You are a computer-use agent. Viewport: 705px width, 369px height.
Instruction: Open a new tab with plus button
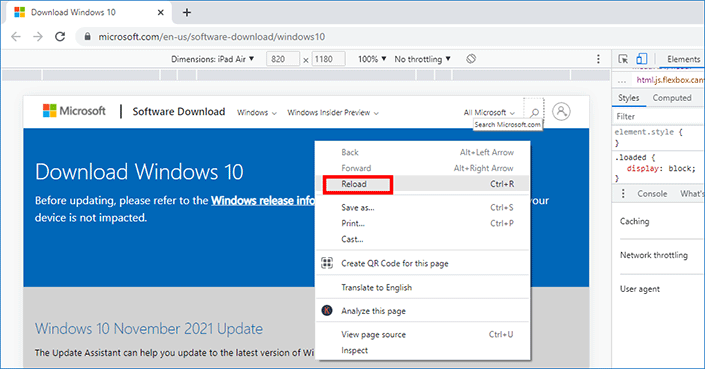click(187, 13)
